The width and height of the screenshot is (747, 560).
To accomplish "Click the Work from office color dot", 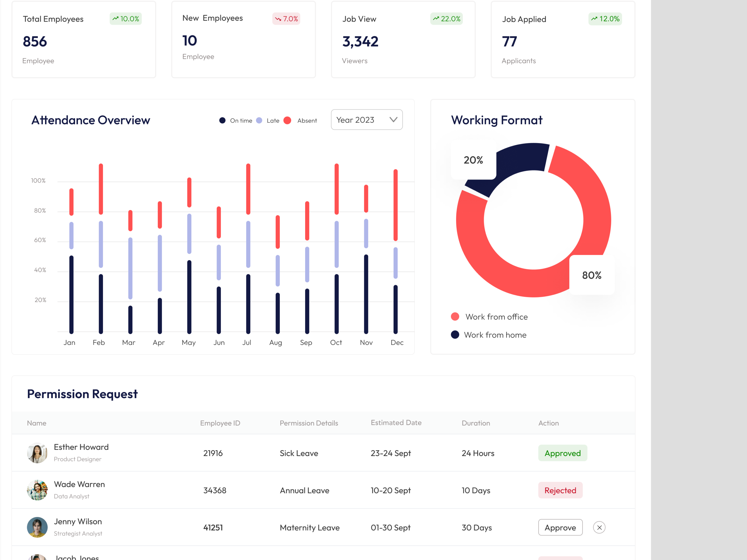I will tap(455, 316).
